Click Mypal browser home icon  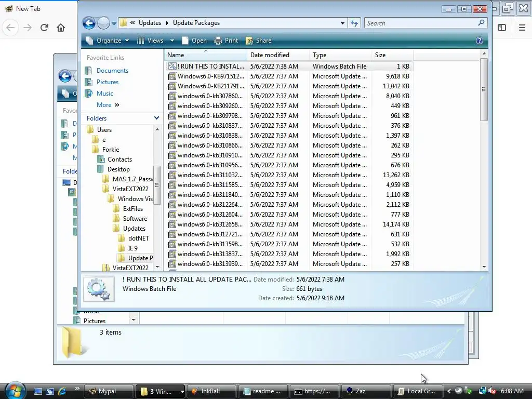tap(61, 28)
